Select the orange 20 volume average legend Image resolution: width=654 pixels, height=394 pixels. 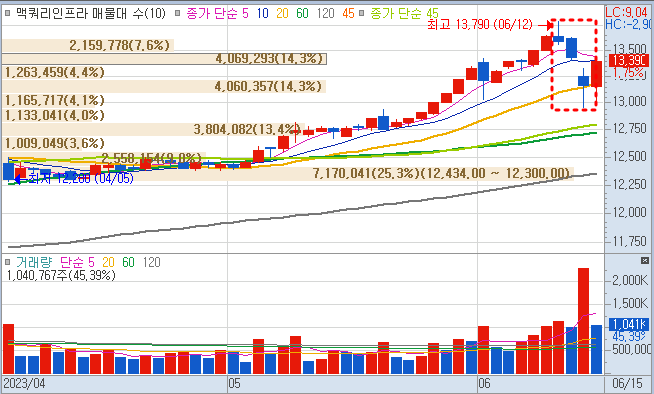108,262
